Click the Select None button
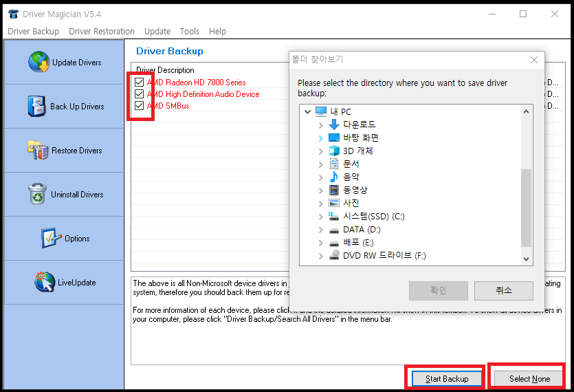The height and width of the screenshot is (392, 574). tap(529, 378)
